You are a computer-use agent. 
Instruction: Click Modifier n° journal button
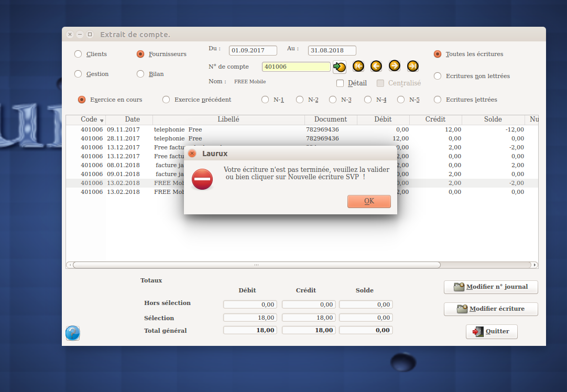click(x=490, y=287)
